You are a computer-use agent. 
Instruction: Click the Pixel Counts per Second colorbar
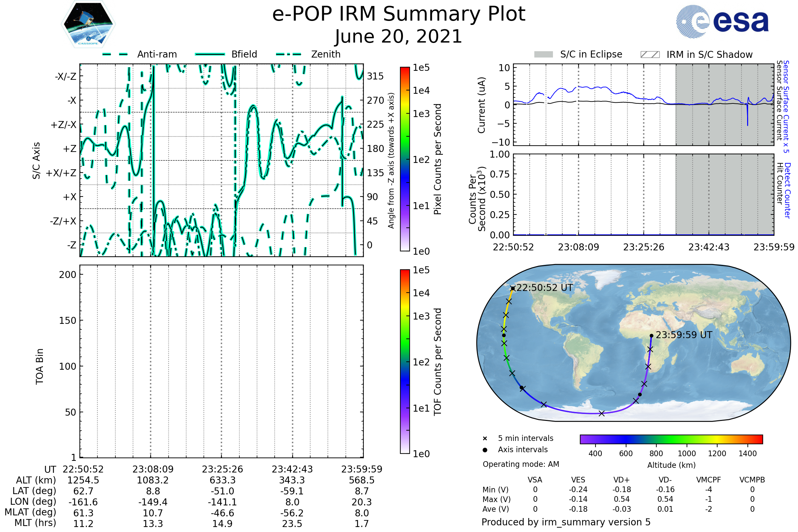(x=405, y=159)
